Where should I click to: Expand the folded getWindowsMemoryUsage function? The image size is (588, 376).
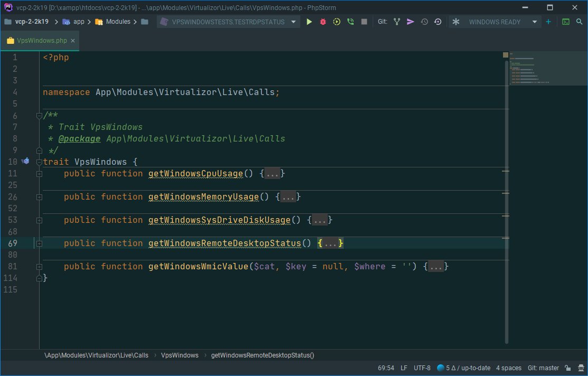[x=39, y=197]
